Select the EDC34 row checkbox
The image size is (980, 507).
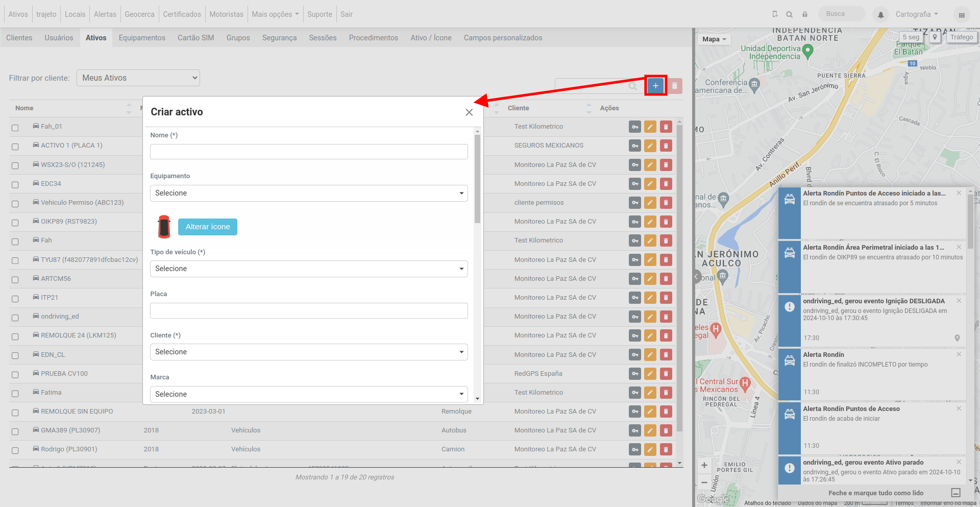tap(15, 185)
